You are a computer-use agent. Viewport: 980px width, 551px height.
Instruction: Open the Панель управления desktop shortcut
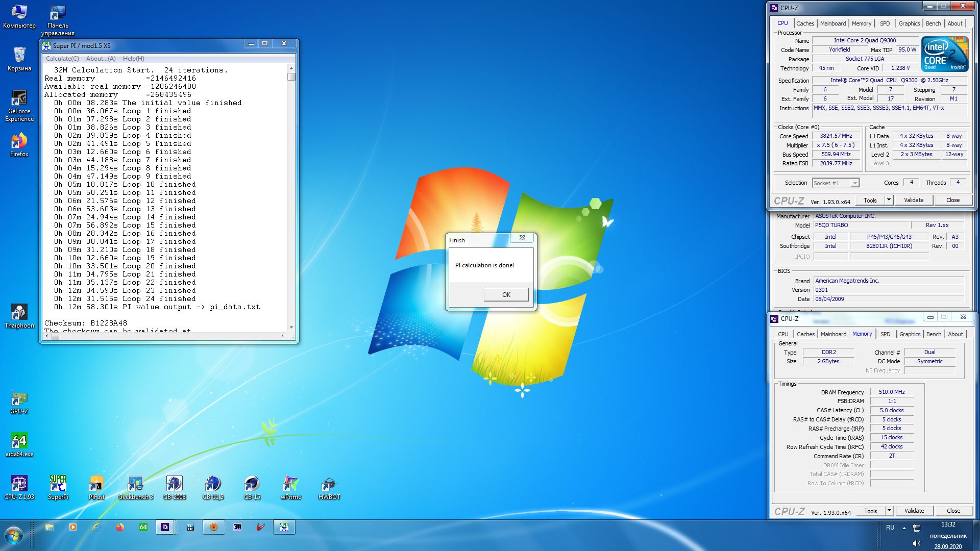click(x=58, y=20)
